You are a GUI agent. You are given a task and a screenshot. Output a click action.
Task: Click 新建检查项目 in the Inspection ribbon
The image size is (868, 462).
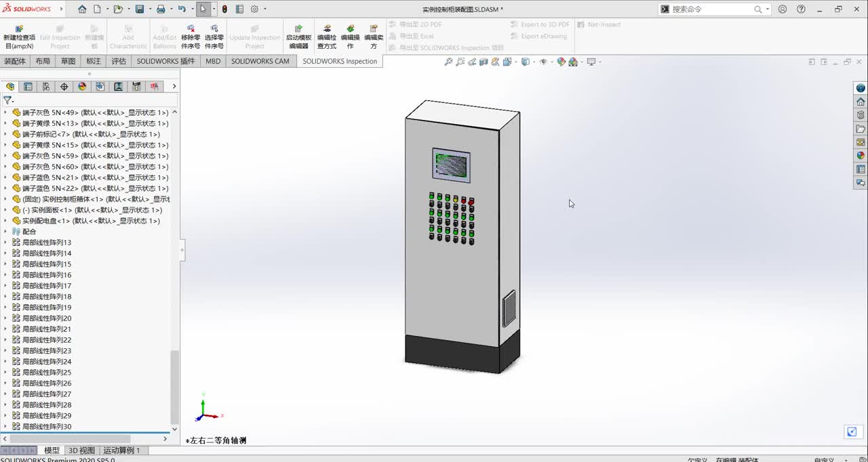[x=19, y=37]
